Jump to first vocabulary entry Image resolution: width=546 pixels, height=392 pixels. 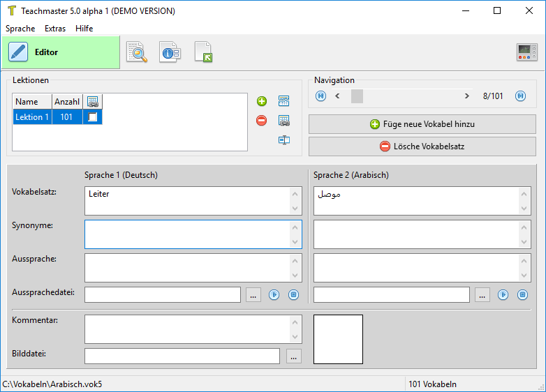tap(321, 96)
